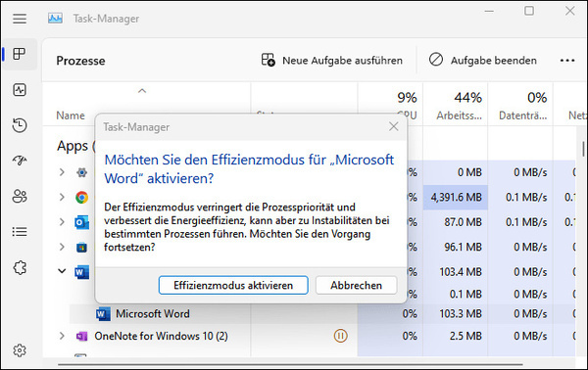Click Neue Aufgabe ausführen
This screenshot has width=588, height=370.
click(x=332, y=61)
